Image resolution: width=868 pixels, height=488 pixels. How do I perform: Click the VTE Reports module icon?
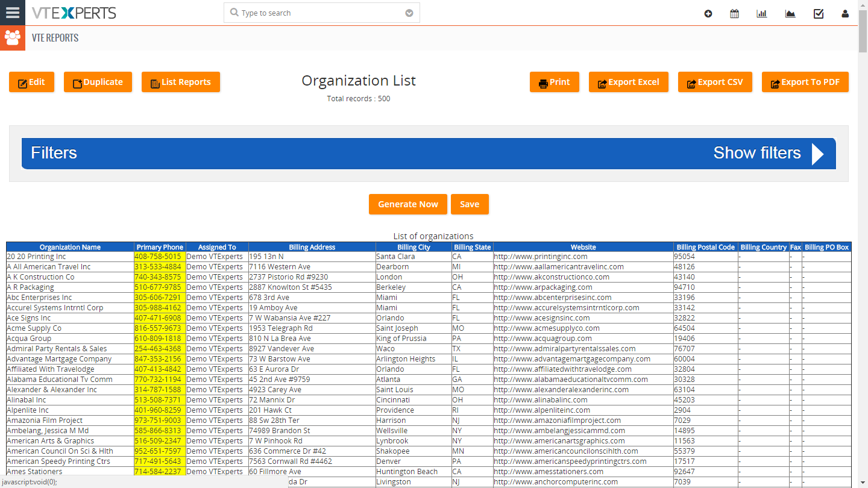tap(13, 38)
